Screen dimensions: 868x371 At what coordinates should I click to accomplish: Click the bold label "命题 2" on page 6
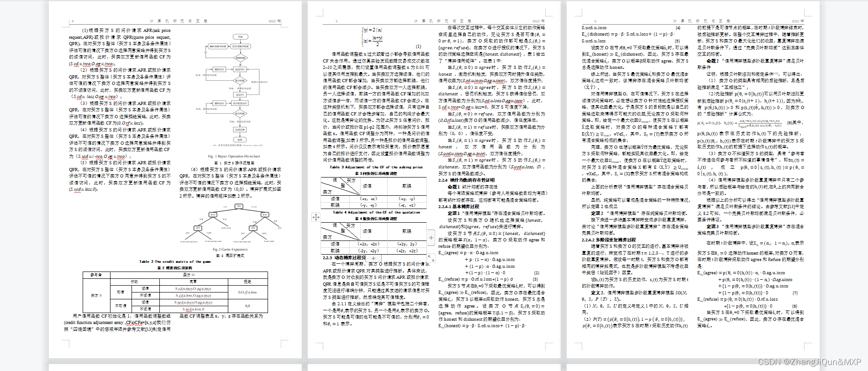(x=713, y=61)
